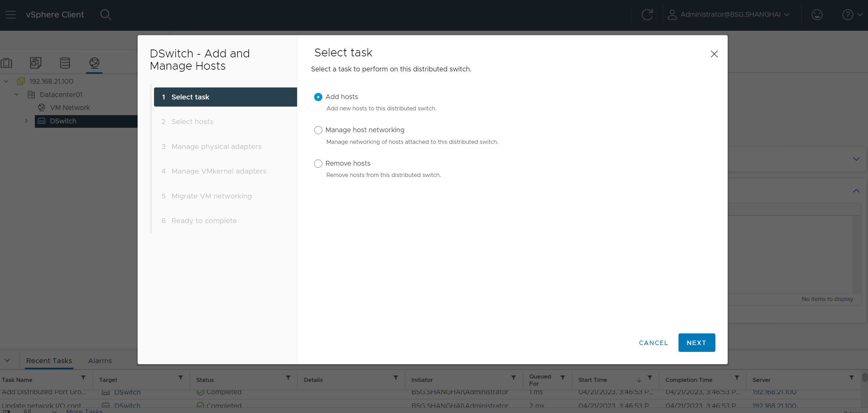Click the refresh icon in header
Viewport: 868px width, 413px height.
(x=647, y=15)
